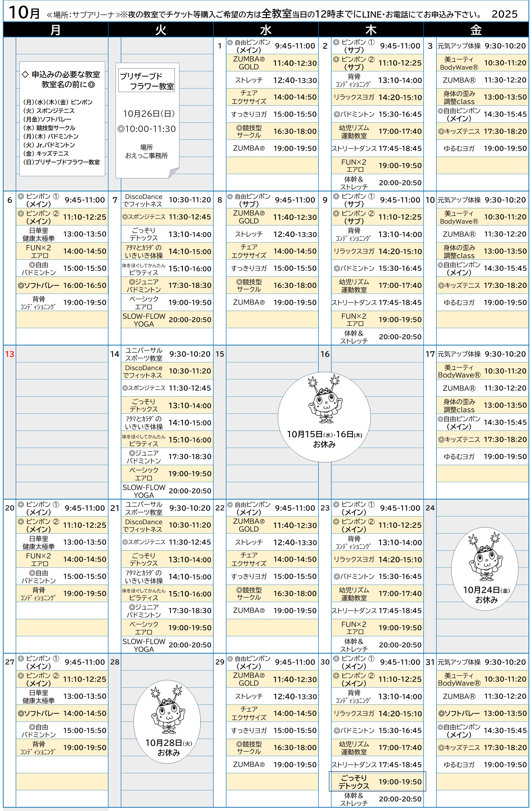Click the 10月24日(金) お休み text

click(x=486, y=595)
